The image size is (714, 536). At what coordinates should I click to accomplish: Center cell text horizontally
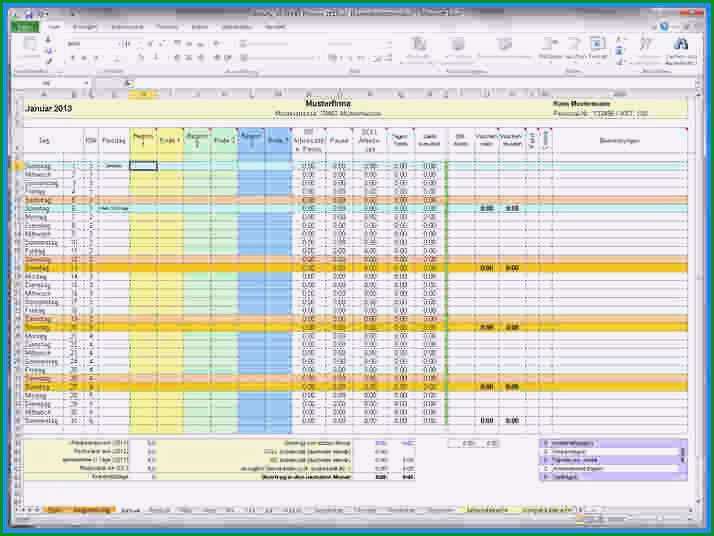click(189, 58)
